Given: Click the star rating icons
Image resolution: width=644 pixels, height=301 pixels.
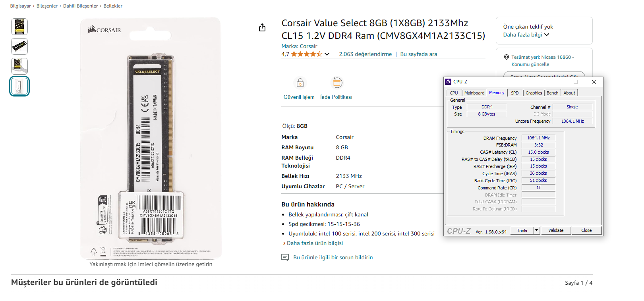Looking at the screenshot, I should 306,54.
